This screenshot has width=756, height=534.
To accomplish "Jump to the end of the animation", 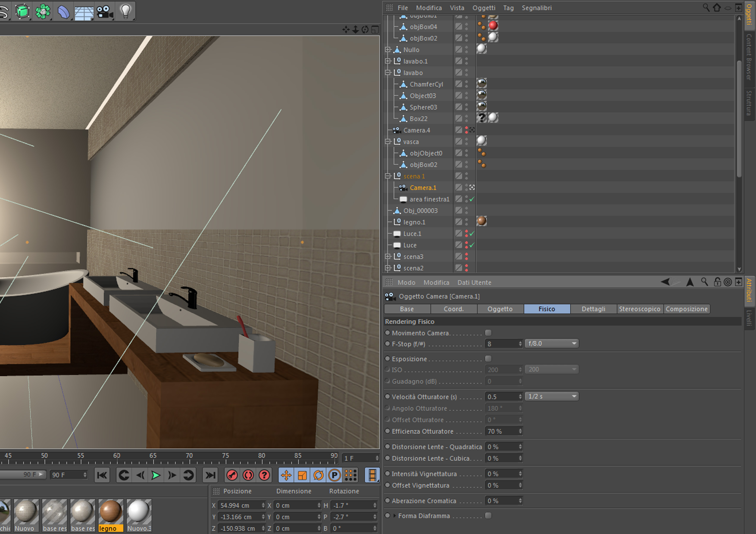I will pyautogui.click(x=210, y=475).
